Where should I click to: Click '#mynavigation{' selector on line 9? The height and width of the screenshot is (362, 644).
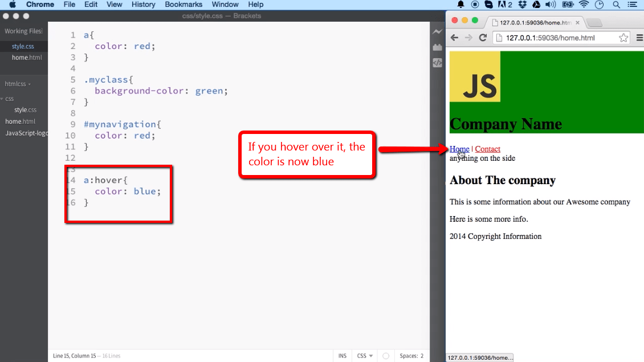click(x=123, y=124)
